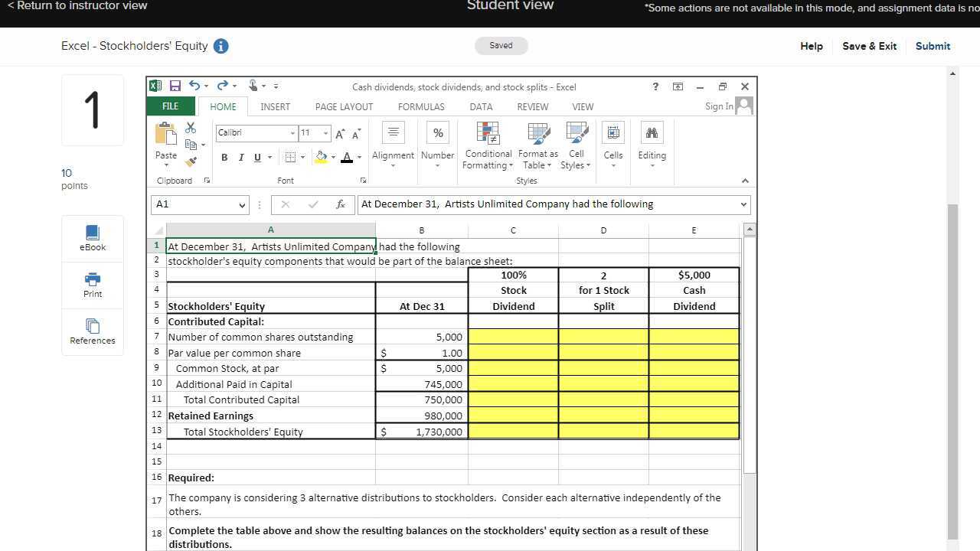Viewport: 980px width, 551px height.
Task: Click the Cut scissors icon
Action: (x=191, y=128)
